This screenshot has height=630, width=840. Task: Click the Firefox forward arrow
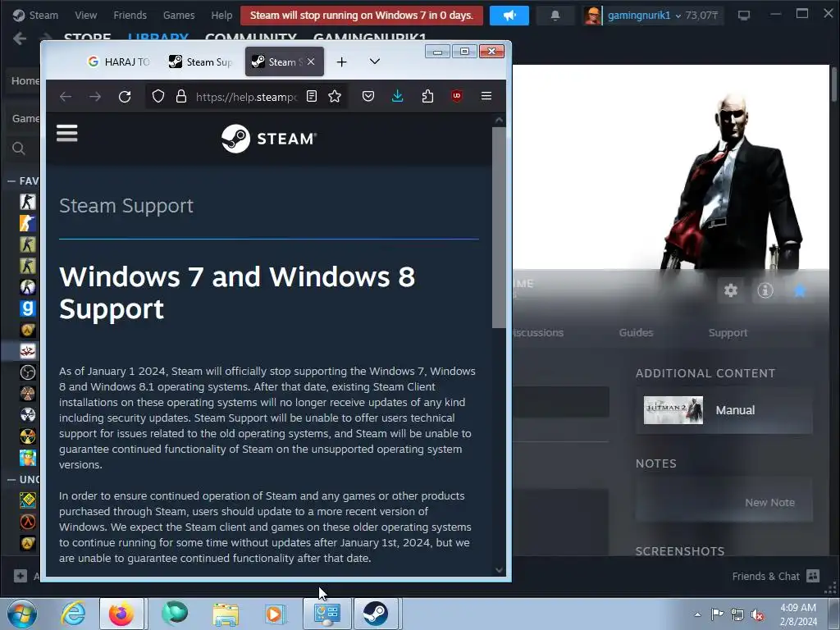pos(95,97)
